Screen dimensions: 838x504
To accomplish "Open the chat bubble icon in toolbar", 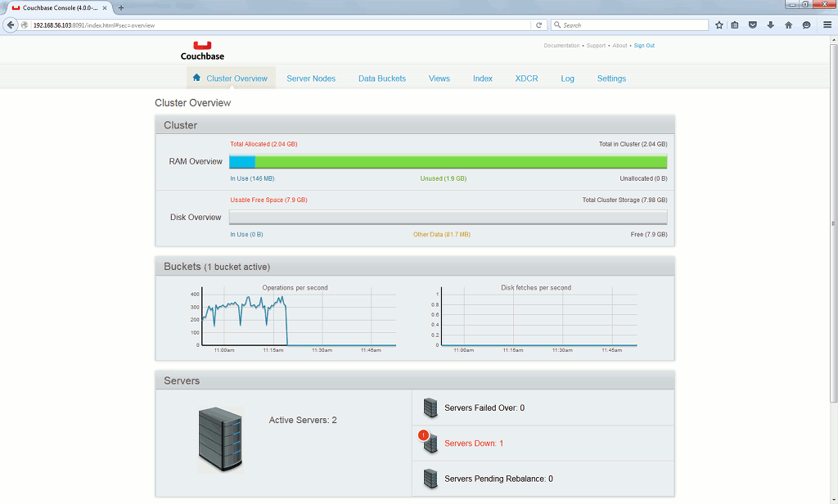I will tap(806, 25).
